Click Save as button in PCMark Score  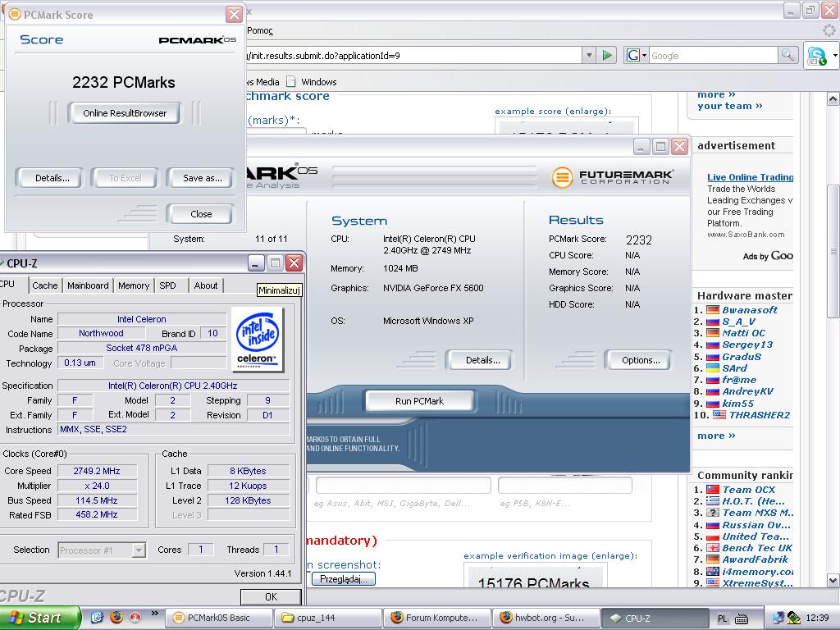(x=200, y=178)
